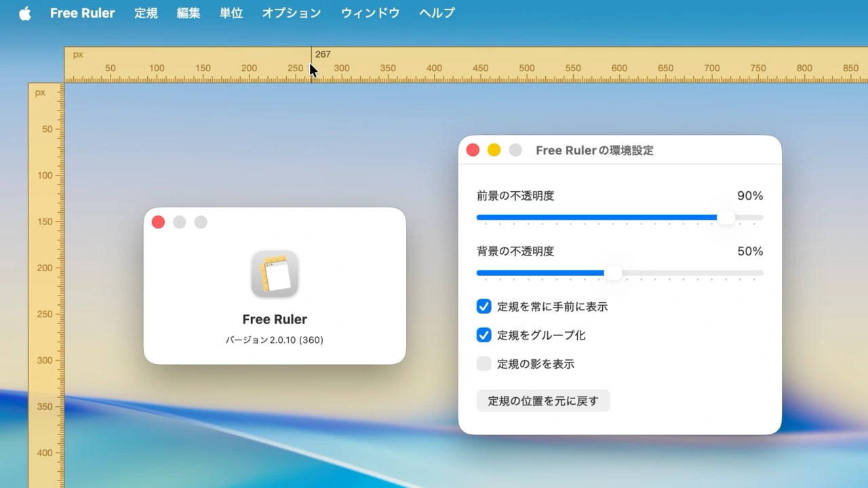
Task: Click the Free Ruler の環境設定 window title
Action: click(x=595, y=150)
